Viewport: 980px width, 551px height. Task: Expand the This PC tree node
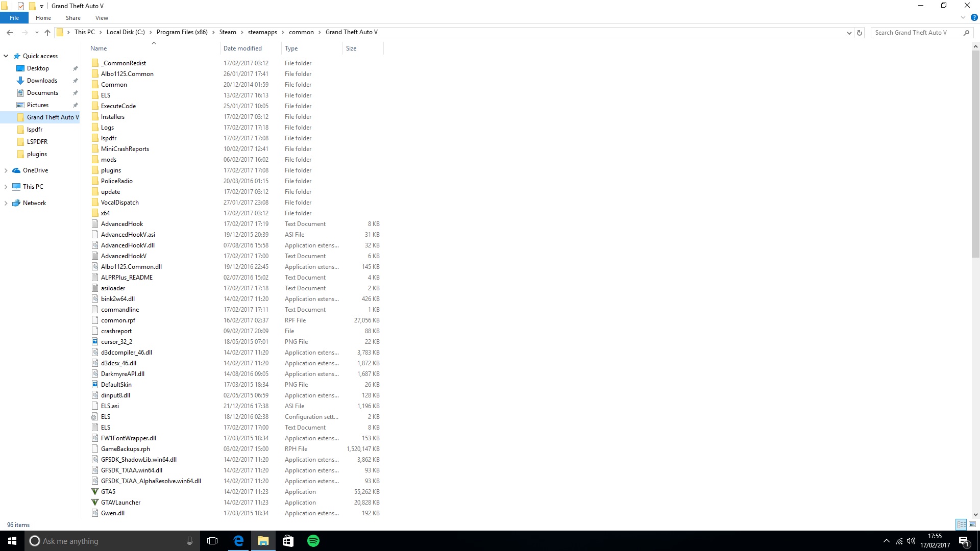click(6, 187)
